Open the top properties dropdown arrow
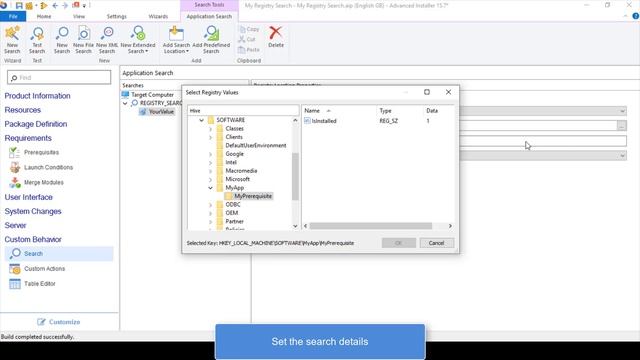Image resolution: width=640 pixels, height=360 pixels. [622, 111]
